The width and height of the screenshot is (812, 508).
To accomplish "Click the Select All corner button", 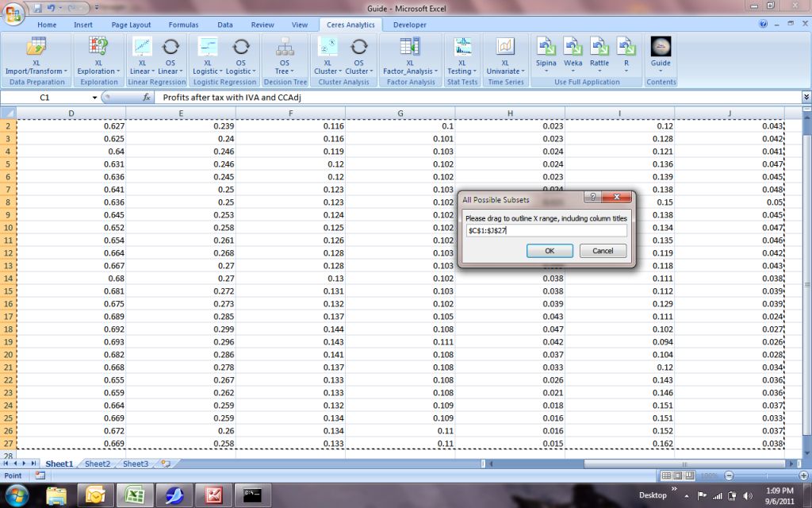I will coord(8,113).
